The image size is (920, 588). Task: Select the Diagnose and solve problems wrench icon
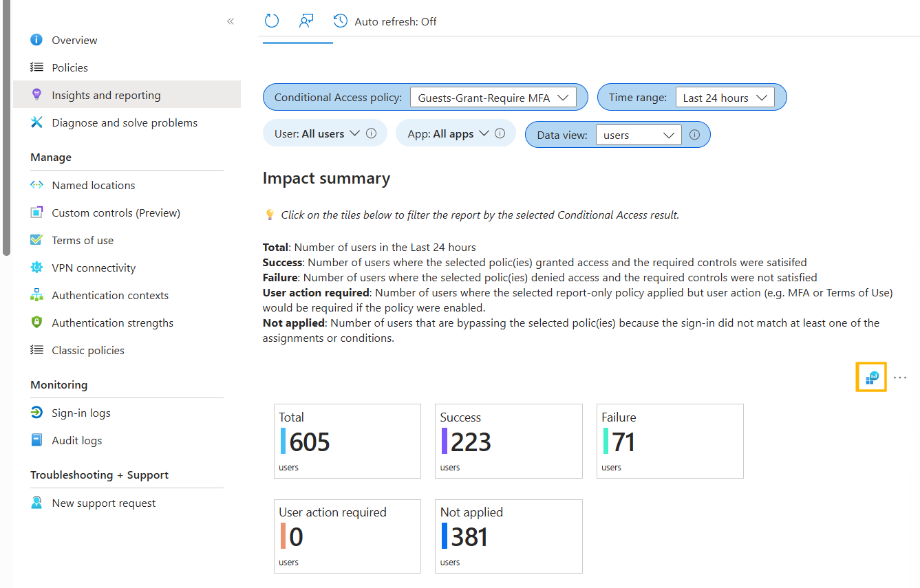[x=38, y=122]
